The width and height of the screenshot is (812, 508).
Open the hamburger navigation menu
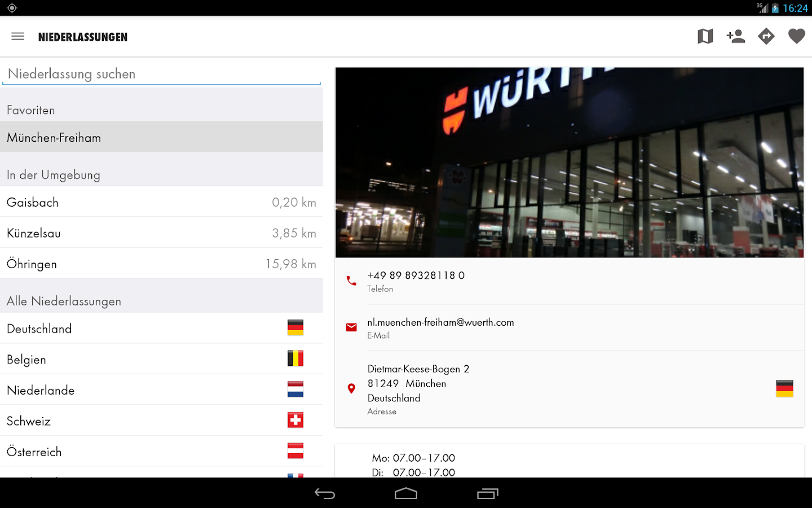click(17, 37)
